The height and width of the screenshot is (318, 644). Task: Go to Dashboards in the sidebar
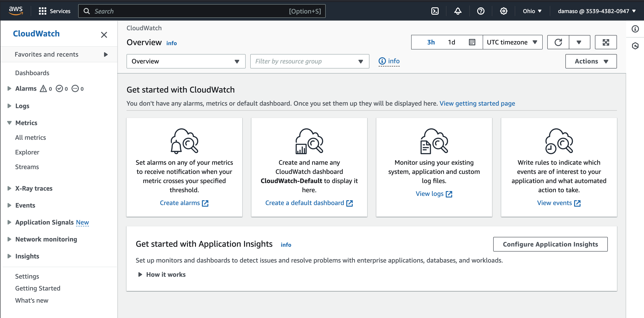coord(32,73)
